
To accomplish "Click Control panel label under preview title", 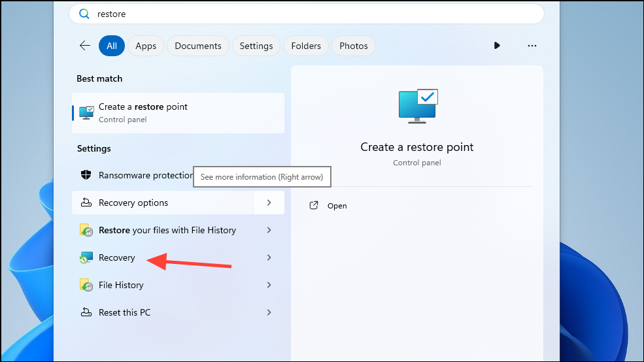I will [417, 163].
